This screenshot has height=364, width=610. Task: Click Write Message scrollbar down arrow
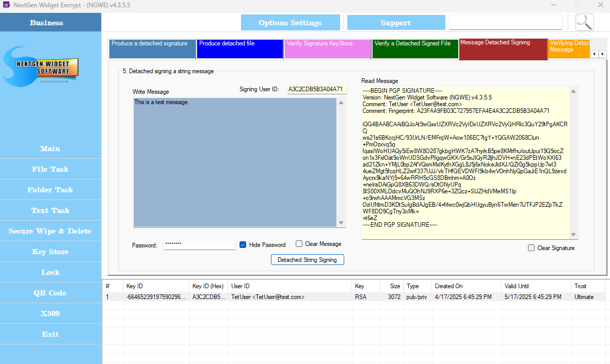(341, 223)
